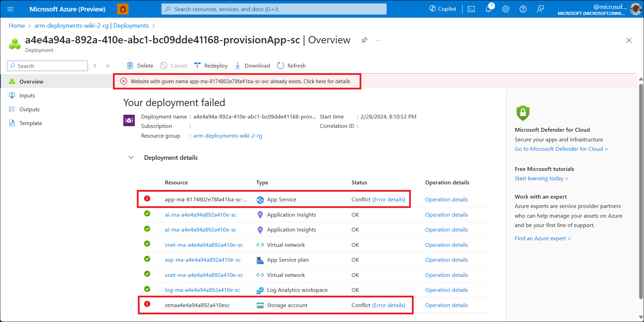Open Operation details for second Application Insights row
This screenshot has height=322, width=644.
[x=447, y=230]
